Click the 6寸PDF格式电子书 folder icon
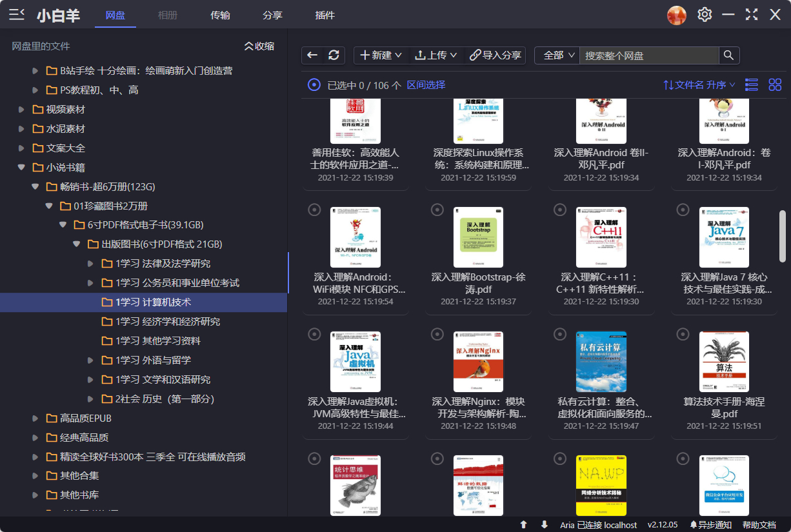Viewport: 791px width, 532px height. [x=79, y=225]
